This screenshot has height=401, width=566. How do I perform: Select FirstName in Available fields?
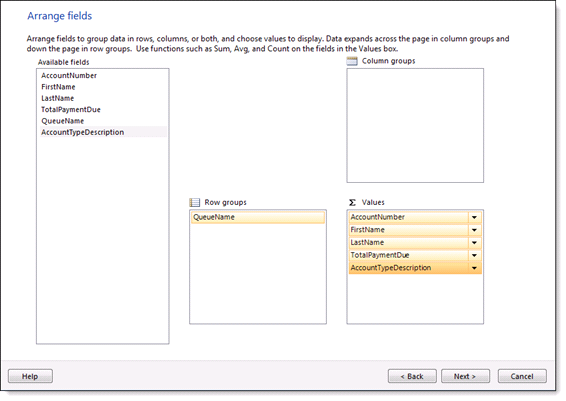point(58,87)
